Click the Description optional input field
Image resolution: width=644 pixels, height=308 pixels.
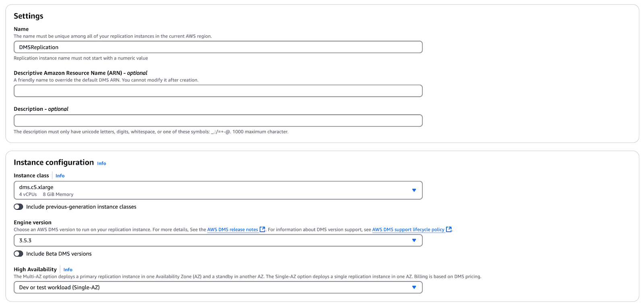coord(218,121)
